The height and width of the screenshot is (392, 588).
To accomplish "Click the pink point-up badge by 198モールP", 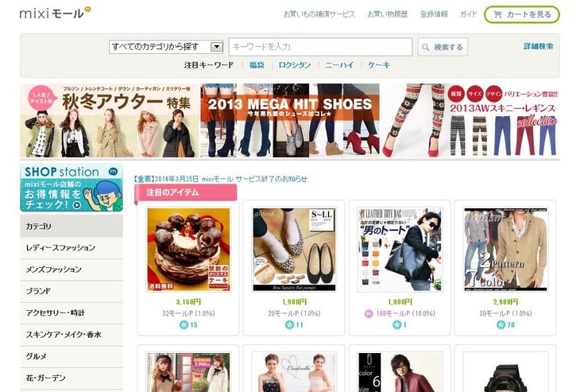I will [x=369, y=313].
